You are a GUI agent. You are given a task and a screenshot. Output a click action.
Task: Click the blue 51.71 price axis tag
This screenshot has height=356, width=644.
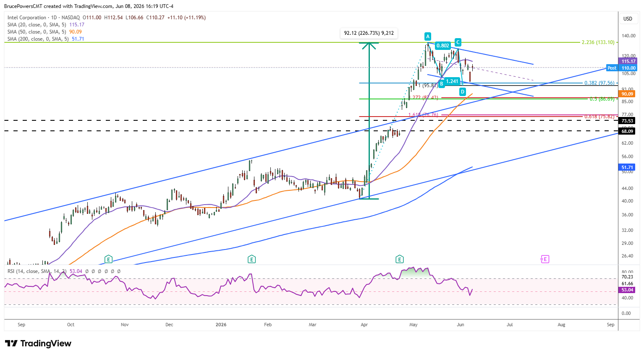tap(627, 167)
